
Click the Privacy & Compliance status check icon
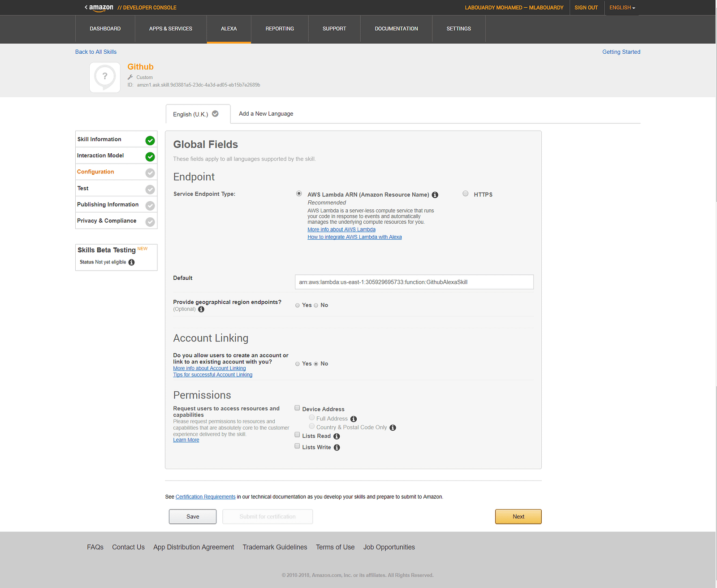point(150,222)
